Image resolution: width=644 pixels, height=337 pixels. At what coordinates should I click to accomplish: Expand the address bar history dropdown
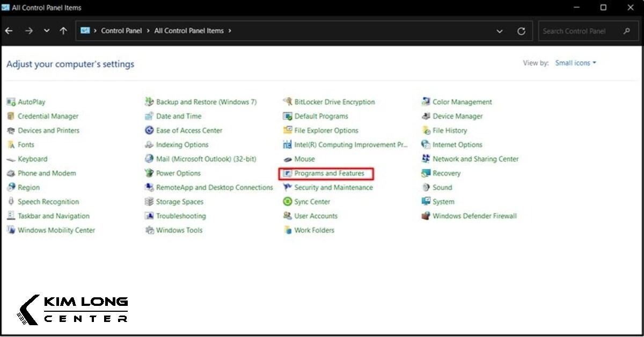pyautogui.click(x=500, y=31)
